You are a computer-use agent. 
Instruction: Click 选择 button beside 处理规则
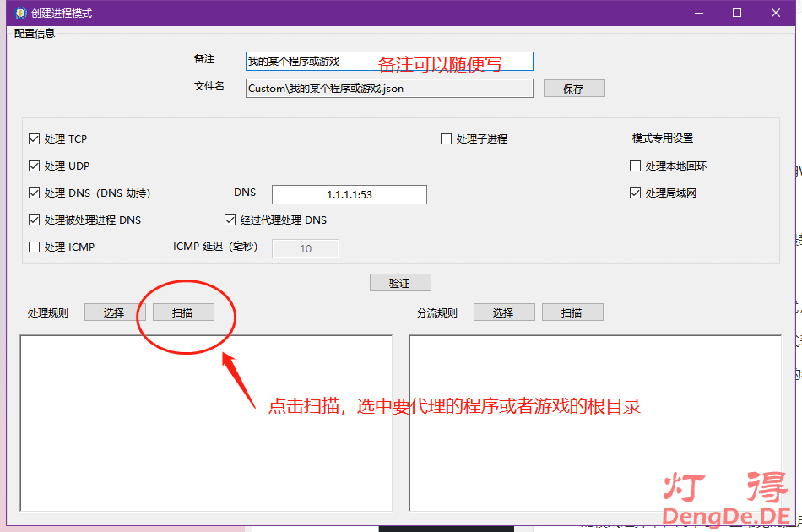click(x=114, y=312)
